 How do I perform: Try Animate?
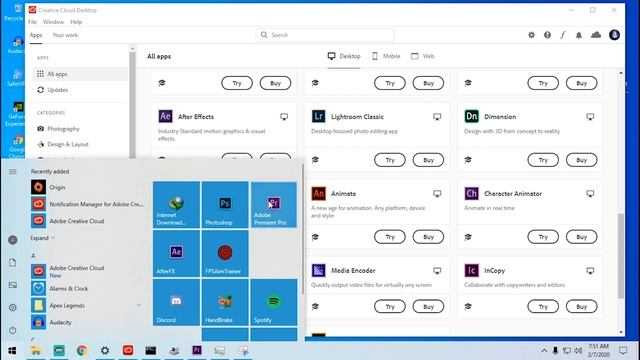(x=390, y=237)
